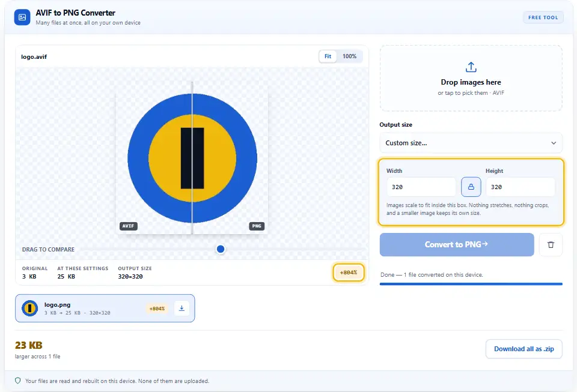Screen dimensions: 577x392
Task: Click the trash icon to clear files
Action: click(551, 245)
